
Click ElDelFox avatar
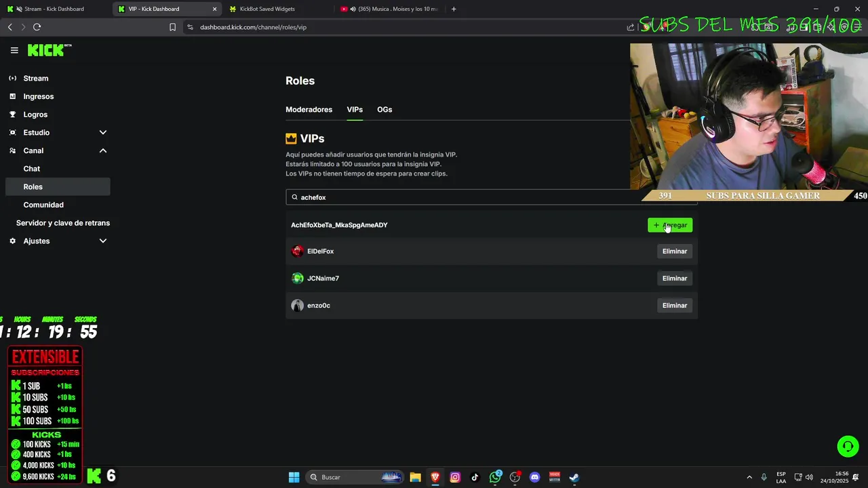pyautogui.click(x=298, y=251)
